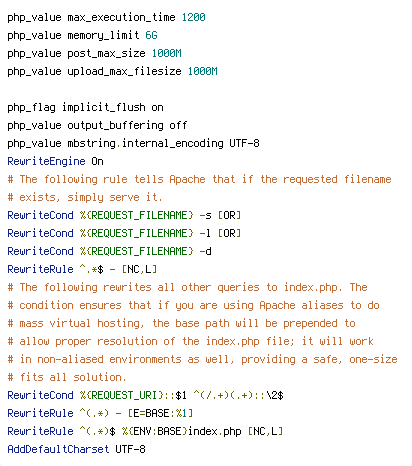
Task: Click the comment line 'fits all solution'
Action: pyautogui.click(x=67, y=377)
